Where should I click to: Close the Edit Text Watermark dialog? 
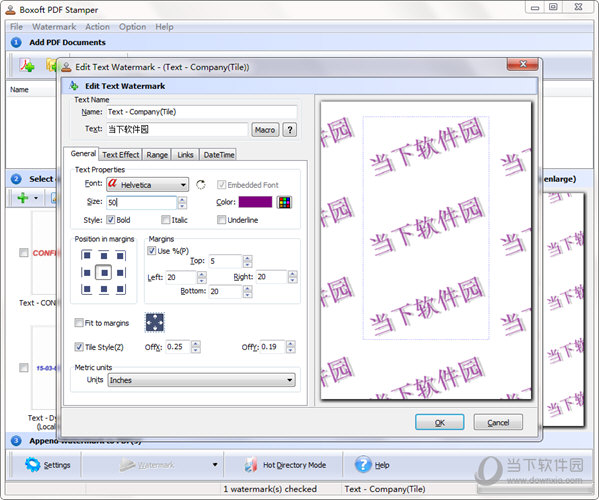coord(523,64)
